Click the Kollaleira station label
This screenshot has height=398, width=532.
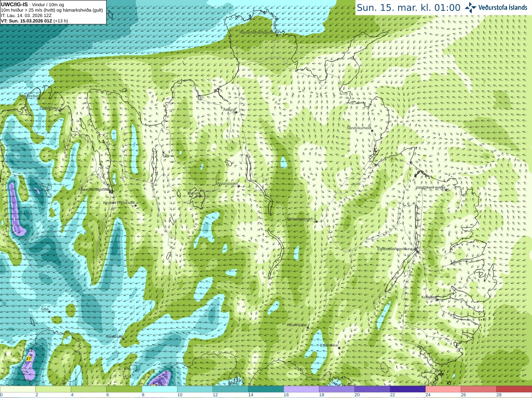coord(429,297)
